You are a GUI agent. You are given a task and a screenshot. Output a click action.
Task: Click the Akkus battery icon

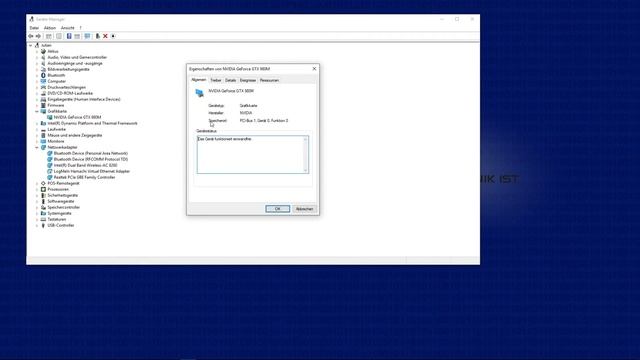(x=43, y=51)
